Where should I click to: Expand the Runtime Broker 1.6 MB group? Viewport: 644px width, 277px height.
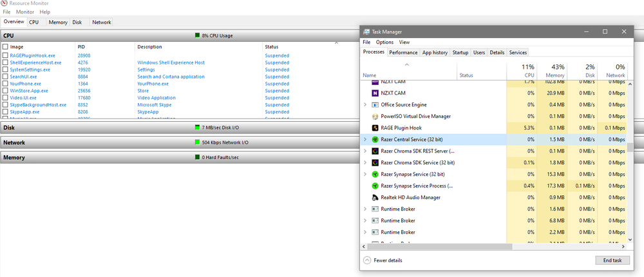pyautogui.click(x=365, y=209)
